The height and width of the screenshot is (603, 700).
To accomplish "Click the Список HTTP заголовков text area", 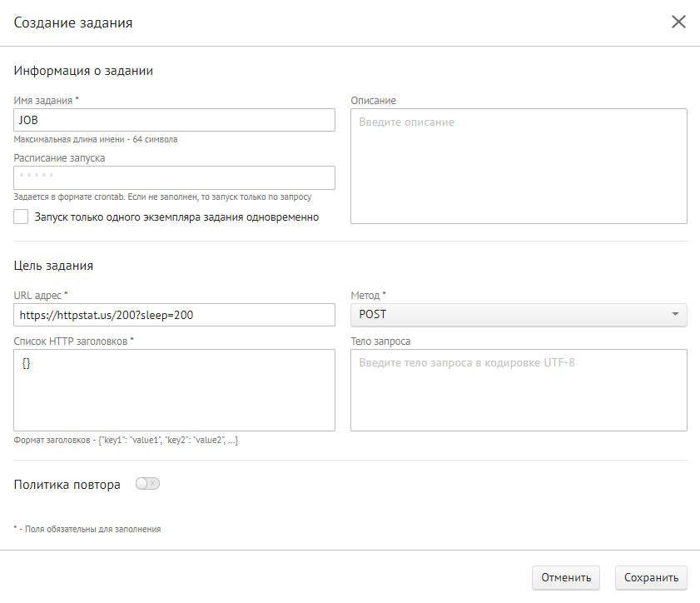I will 174,390.
